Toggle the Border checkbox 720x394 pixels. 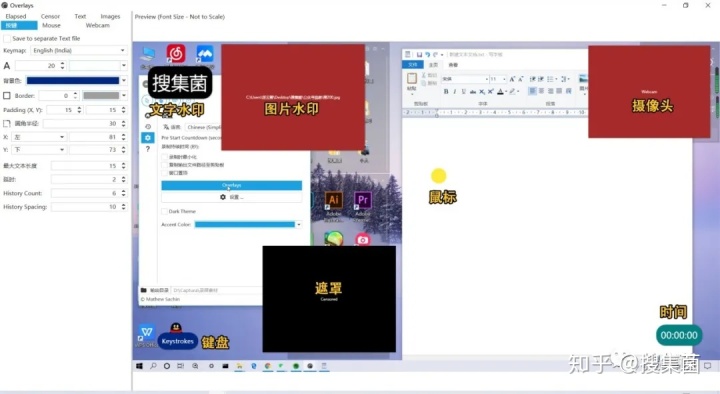(x=7, y=96)
